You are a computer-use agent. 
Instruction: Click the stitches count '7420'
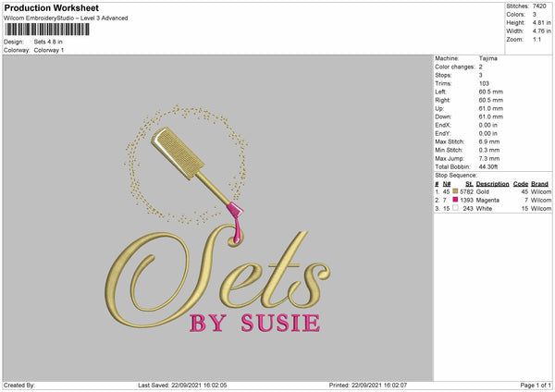pos(539,6)
